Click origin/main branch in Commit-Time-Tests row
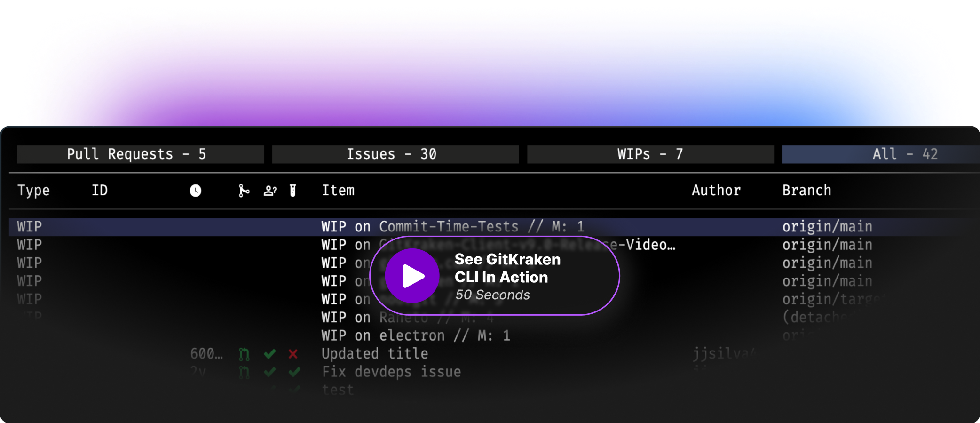This screenshot has width=980, height=423. coord(827,227)
